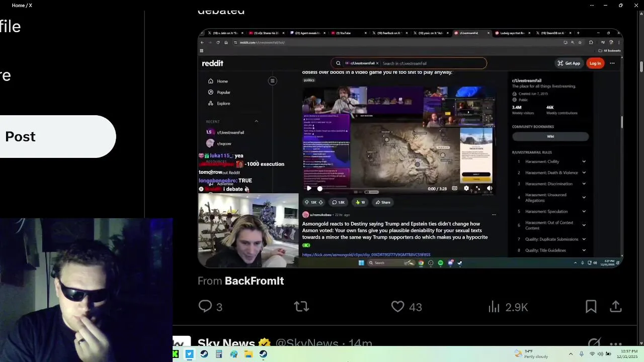Open File Explorer from the taskbar
The image size is (644, 362).
[249, 354]
